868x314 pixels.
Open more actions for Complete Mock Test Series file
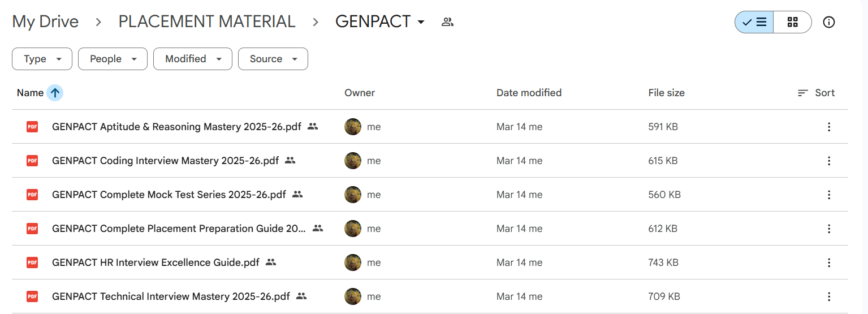tap(829, 195)
